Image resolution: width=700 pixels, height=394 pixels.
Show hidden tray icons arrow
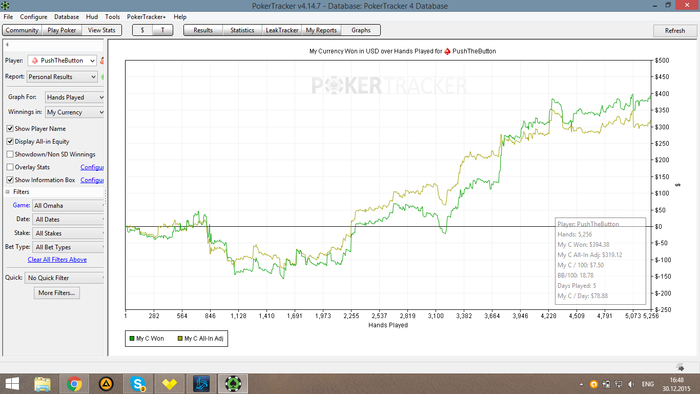(581, 384)
